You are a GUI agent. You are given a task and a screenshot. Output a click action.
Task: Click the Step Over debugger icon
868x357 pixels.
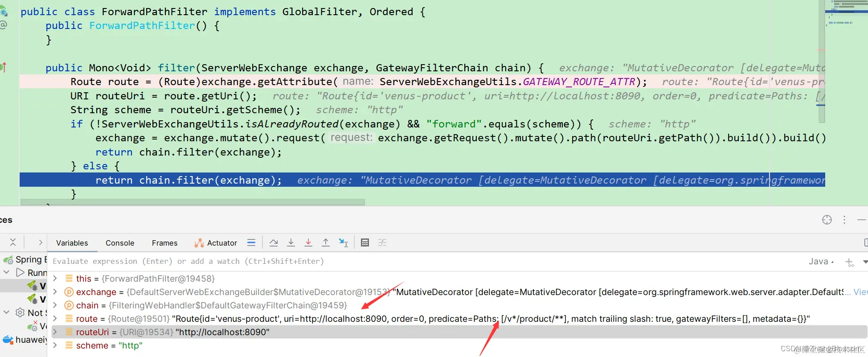pos(274,243)
